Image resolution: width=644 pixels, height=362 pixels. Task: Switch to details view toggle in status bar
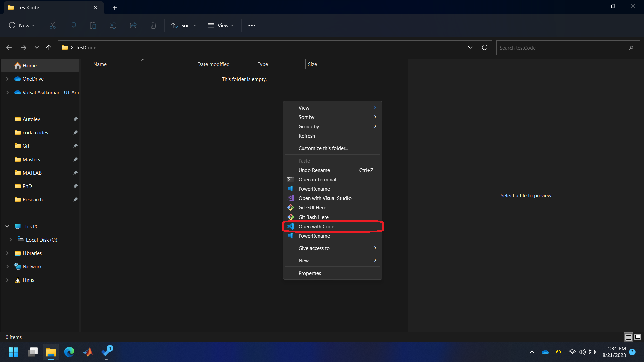pos(628,337)
